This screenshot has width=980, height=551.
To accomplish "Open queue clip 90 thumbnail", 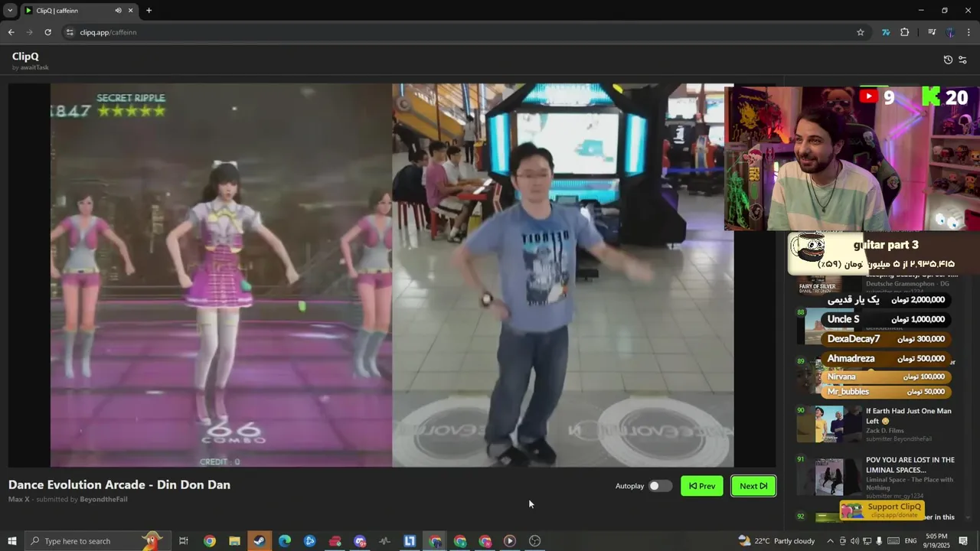I will point(830,424).
